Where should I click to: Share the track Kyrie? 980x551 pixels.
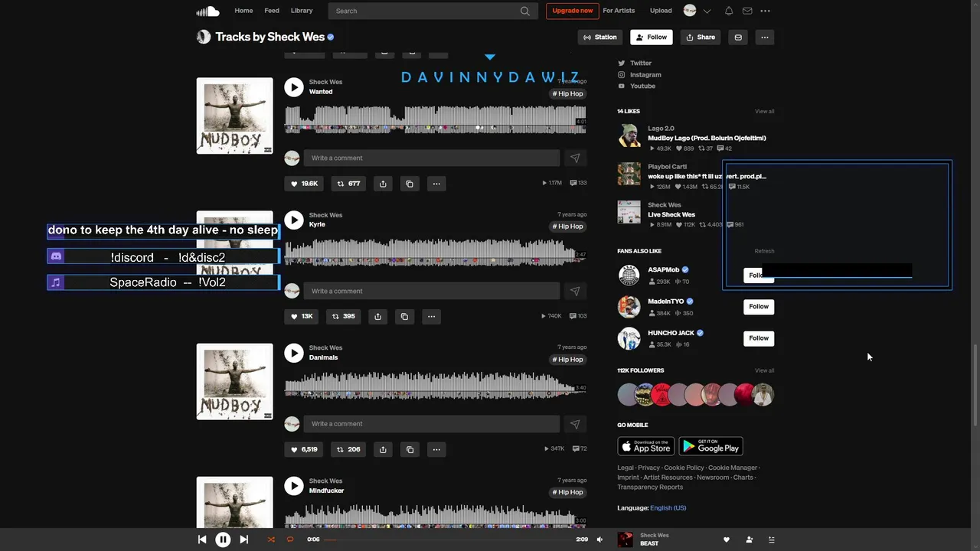click(377, 316)
